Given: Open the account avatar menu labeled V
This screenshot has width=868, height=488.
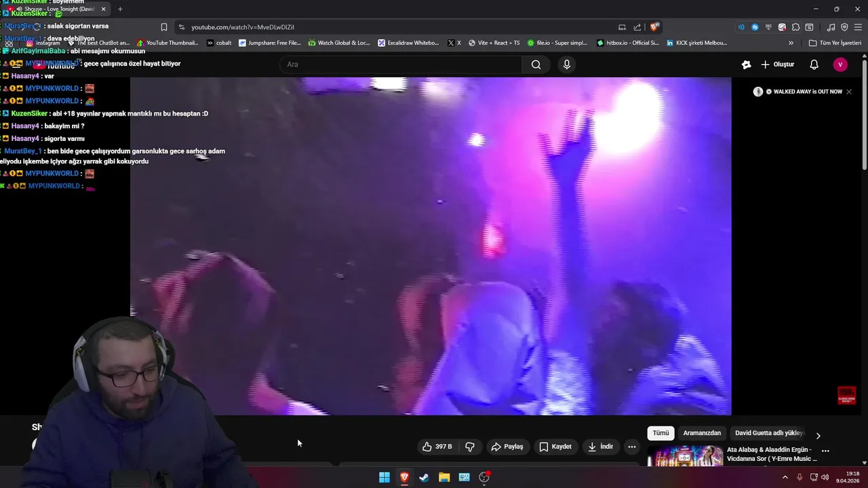Looking at the screenshot, I should tap(840, 64).
